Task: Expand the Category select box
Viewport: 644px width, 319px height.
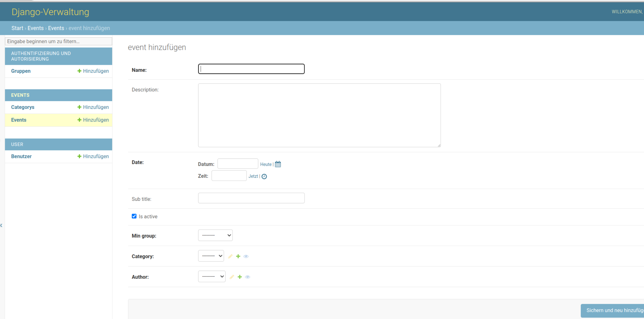Action: click(211, 256)
